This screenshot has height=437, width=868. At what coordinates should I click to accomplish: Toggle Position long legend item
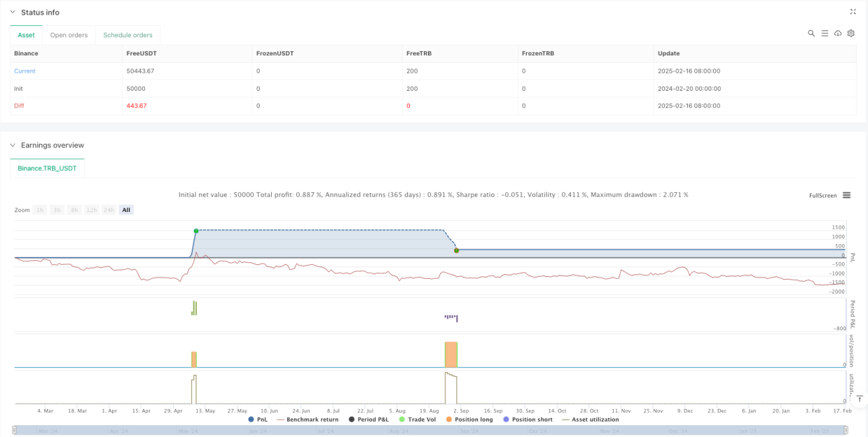(469, 420)
